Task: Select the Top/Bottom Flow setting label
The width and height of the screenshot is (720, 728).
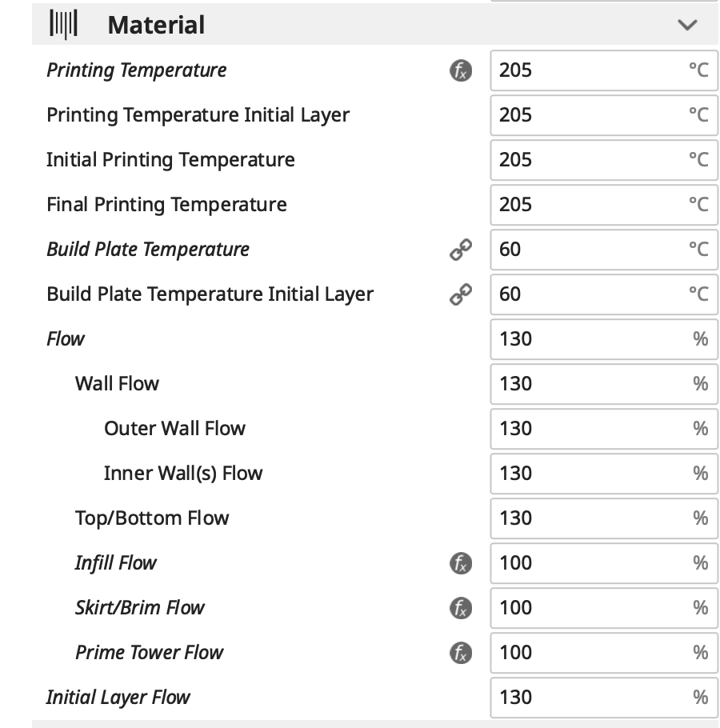Action: pos(152,518)
